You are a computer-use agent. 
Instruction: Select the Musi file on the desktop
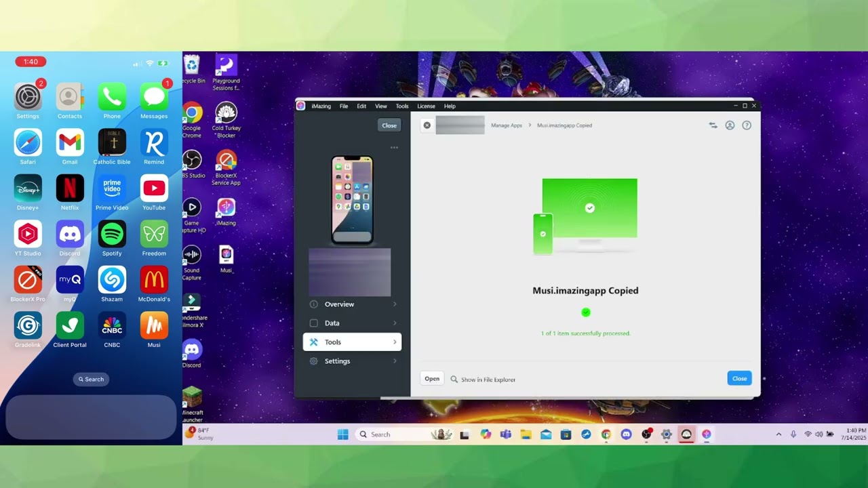226,260
